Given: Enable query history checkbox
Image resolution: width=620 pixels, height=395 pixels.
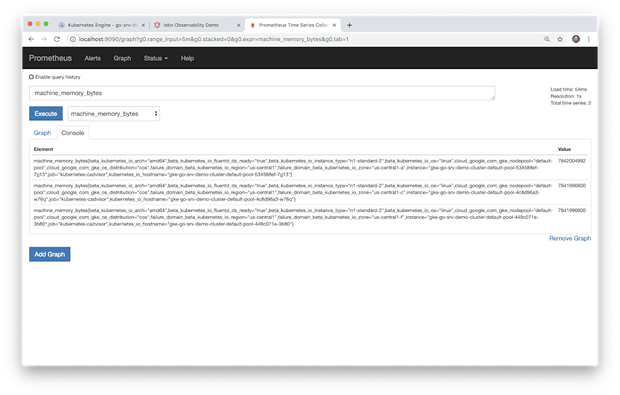Looking at the screenshot, I should pos(31,77).
